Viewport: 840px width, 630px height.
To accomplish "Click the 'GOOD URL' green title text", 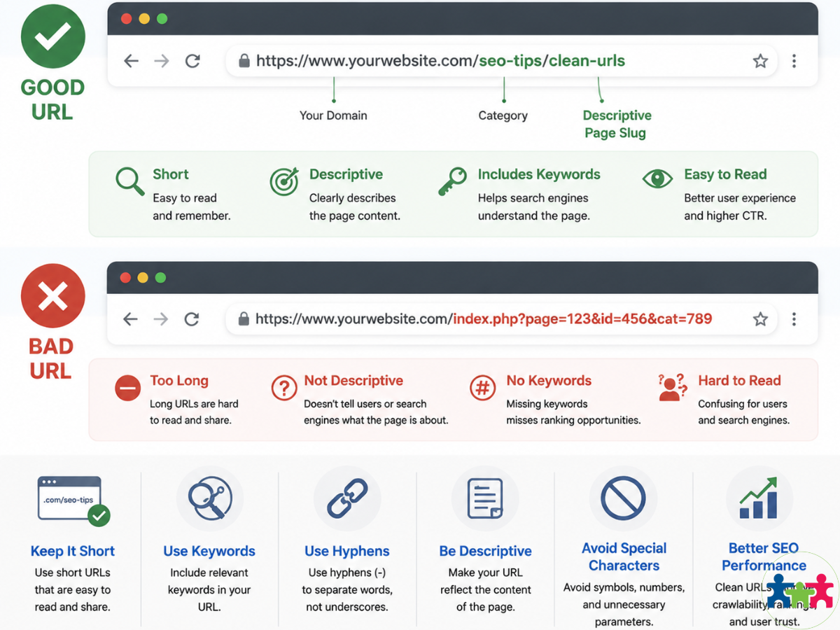I will [52, 99].
